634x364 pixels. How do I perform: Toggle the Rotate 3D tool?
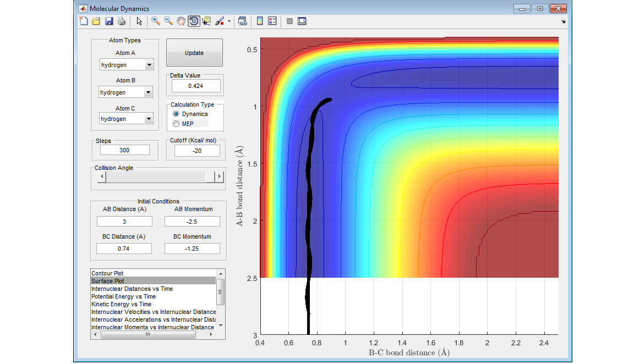click(x=194, y=21)
